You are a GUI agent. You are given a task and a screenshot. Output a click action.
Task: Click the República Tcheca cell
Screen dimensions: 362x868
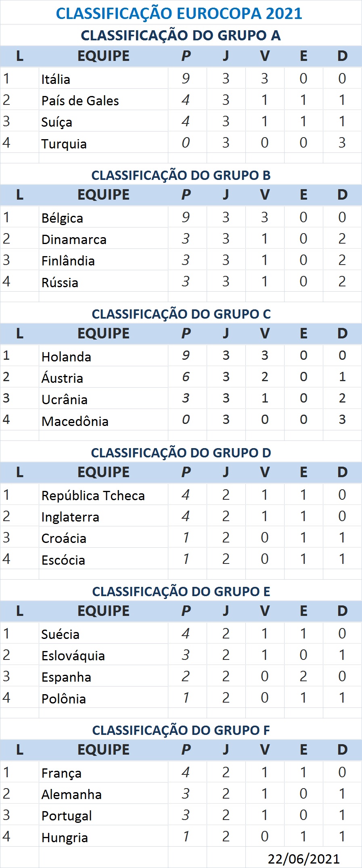(x=103, y=495)
